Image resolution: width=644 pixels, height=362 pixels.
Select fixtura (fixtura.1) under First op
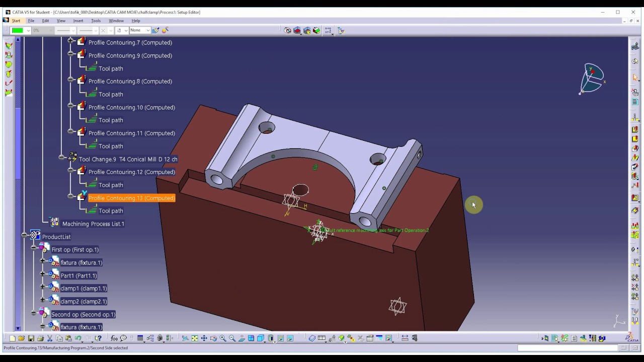[81, 262]
